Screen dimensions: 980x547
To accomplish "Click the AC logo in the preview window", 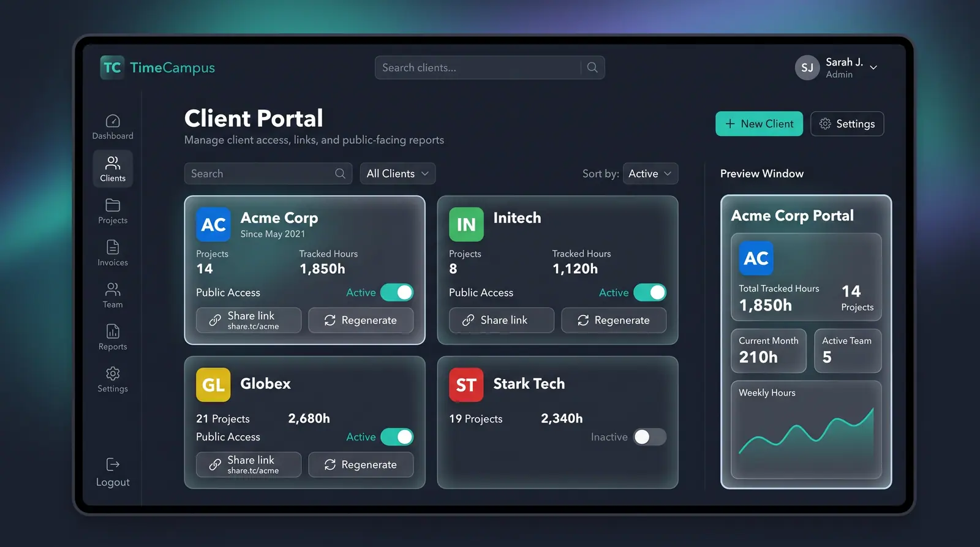I will coord(756,258).
